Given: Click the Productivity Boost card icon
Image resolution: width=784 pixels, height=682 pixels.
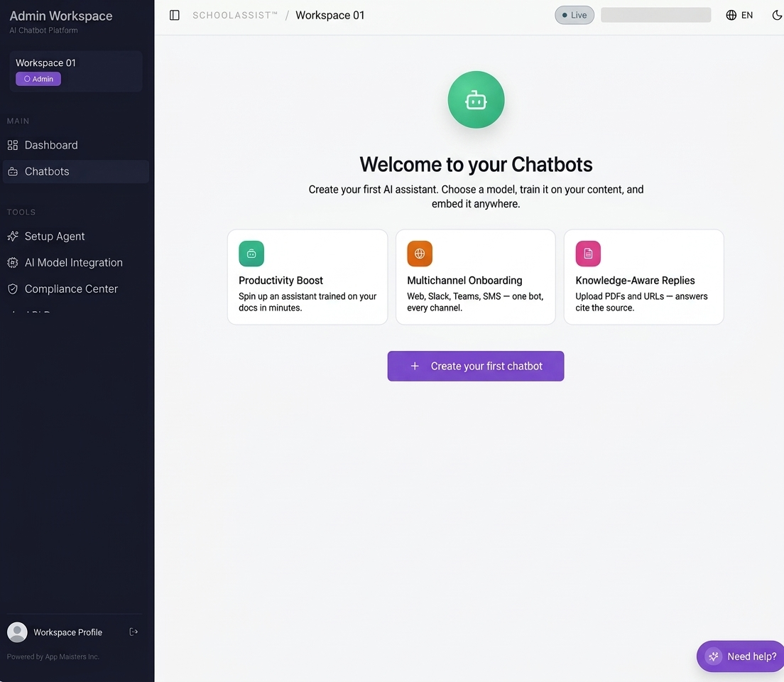Looking at the screenshot, I should click(251, 254).
